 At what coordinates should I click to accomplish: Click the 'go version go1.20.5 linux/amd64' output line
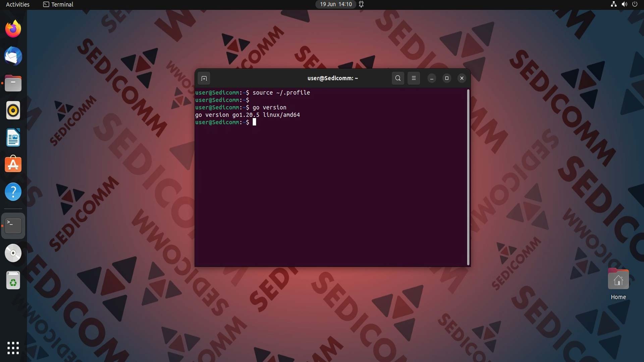pyautogui.click(x=248, y=115)
